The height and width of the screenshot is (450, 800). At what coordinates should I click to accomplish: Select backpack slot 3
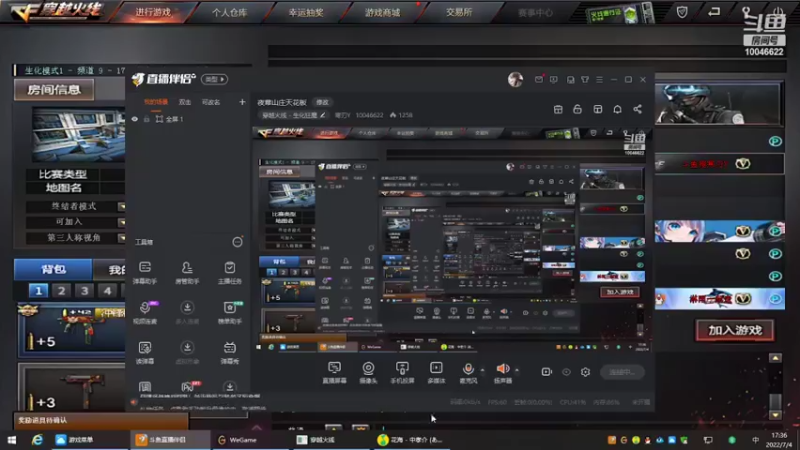click(84, 291)
